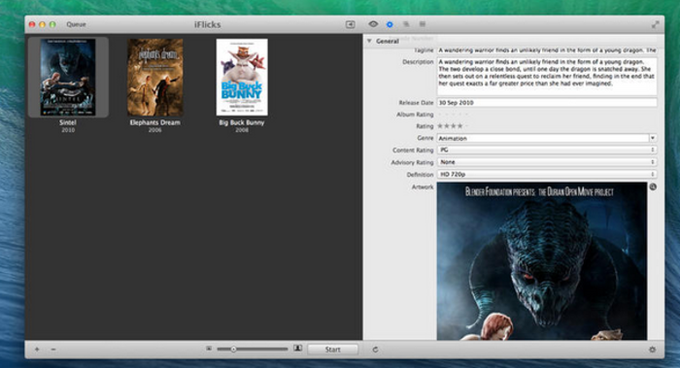Open the Genre combo box arrow

coord(653,138)
